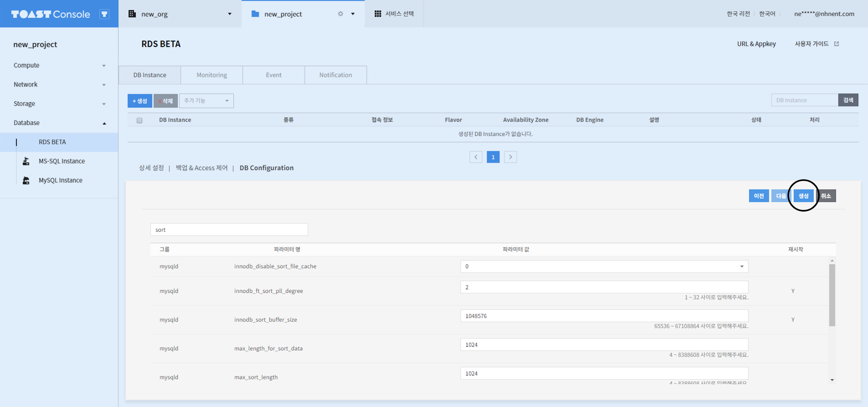Select MySQL Instance in sidebar
This screenshot has width=868, height=407.
point(60,180)
